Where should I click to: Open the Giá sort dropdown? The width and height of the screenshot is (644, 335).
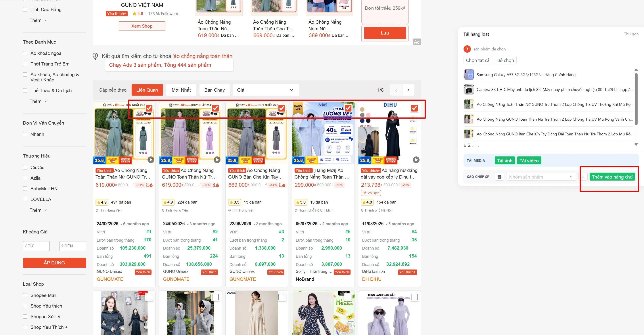pos(266,90)
